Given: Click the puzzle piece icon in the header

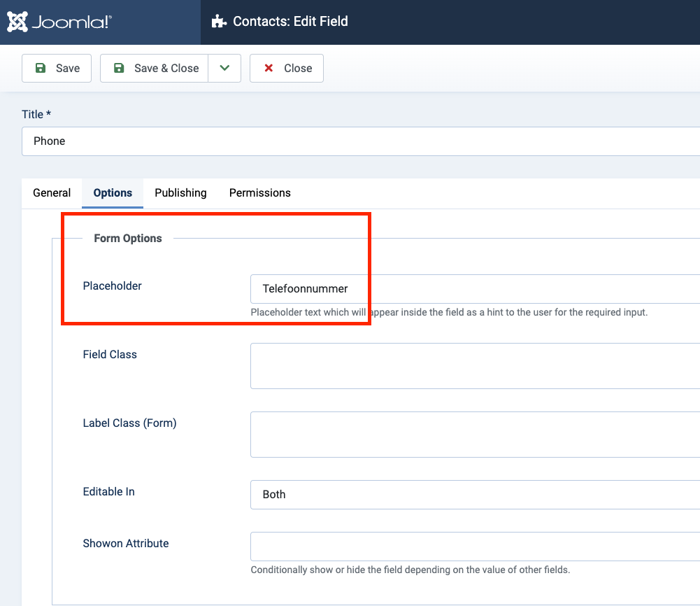Looking at the screenshot, I should pyautogui.click(x=219, y=22).
